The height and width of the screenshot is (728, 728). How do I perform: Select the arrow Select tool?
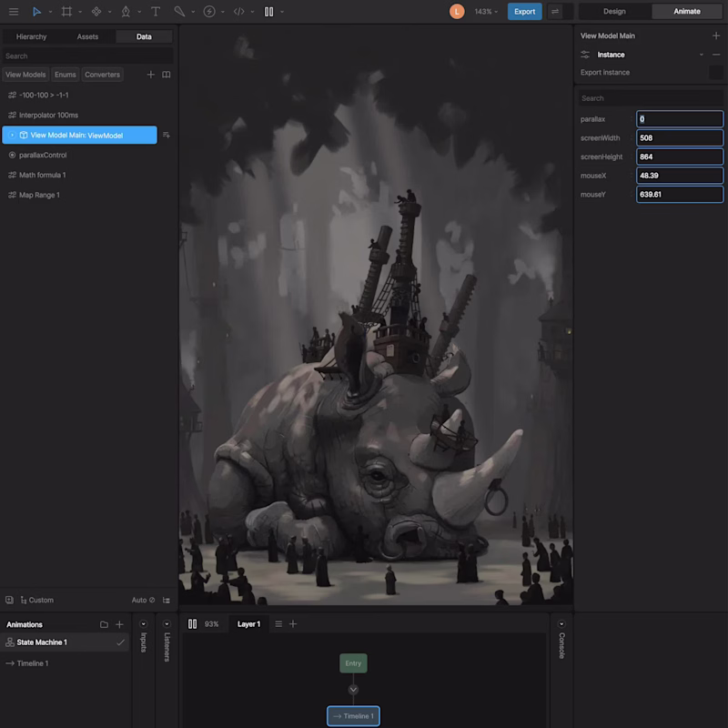pos(36,12)
